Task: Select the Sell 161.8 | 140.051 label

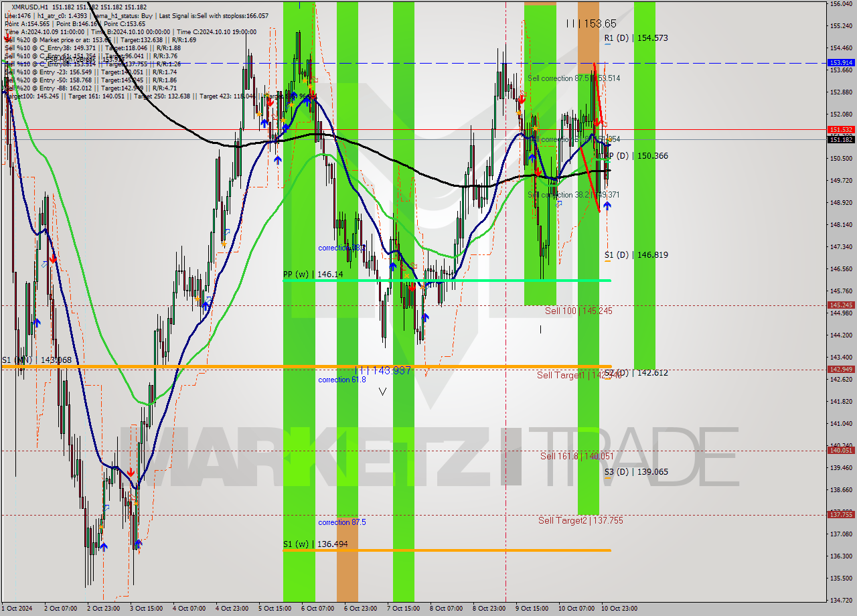Action: coord(577,455)
